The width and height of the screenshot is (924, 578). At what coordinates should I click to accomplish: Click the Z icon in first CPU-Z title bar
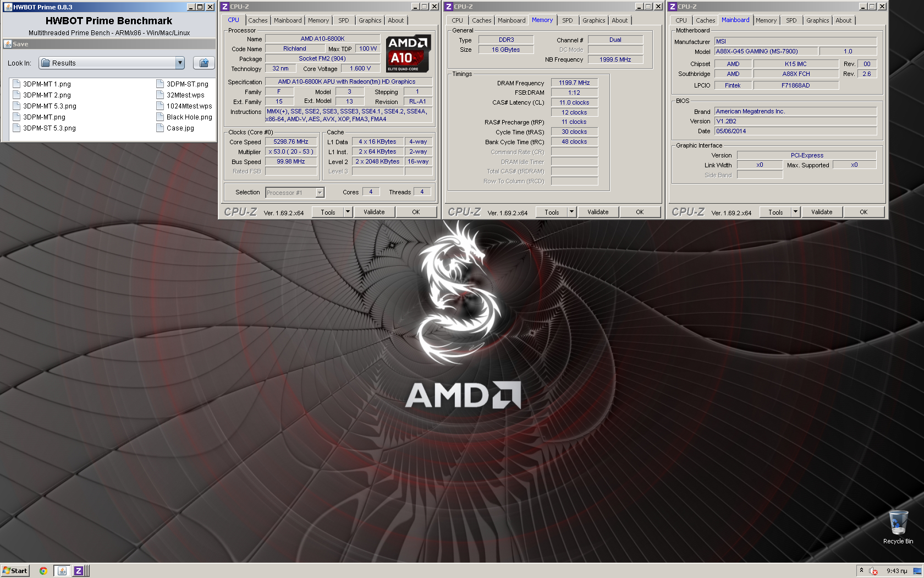point(225,7)
